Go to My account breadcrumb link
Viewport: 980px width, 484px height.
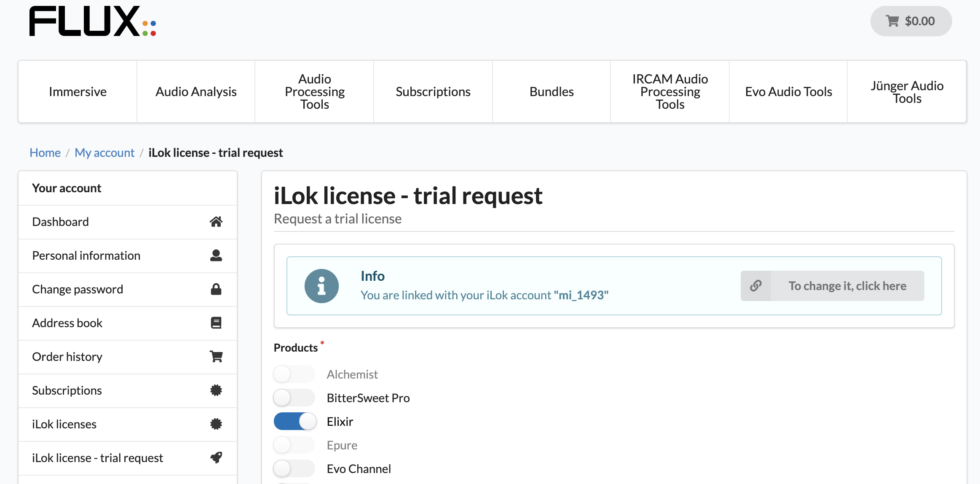tap(104, 153)
